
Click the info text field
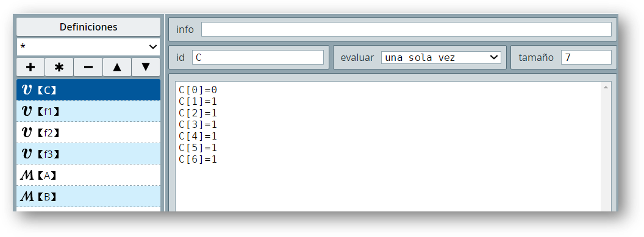click(406, 29)
